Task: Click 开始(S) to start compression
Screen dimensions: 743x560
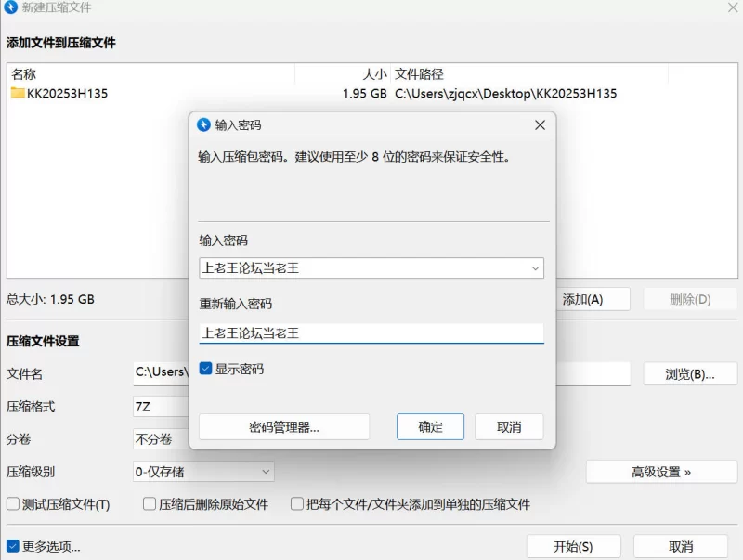Action: click(x=573, y=547)
